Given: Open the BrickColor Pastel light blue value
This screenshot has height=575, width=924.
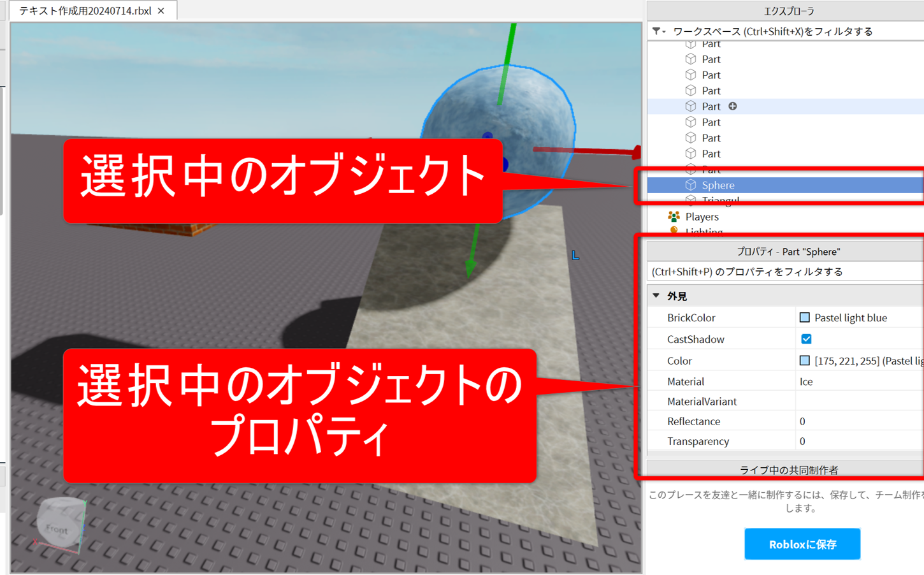Looking at the screenshot, I should click(851, 317).
